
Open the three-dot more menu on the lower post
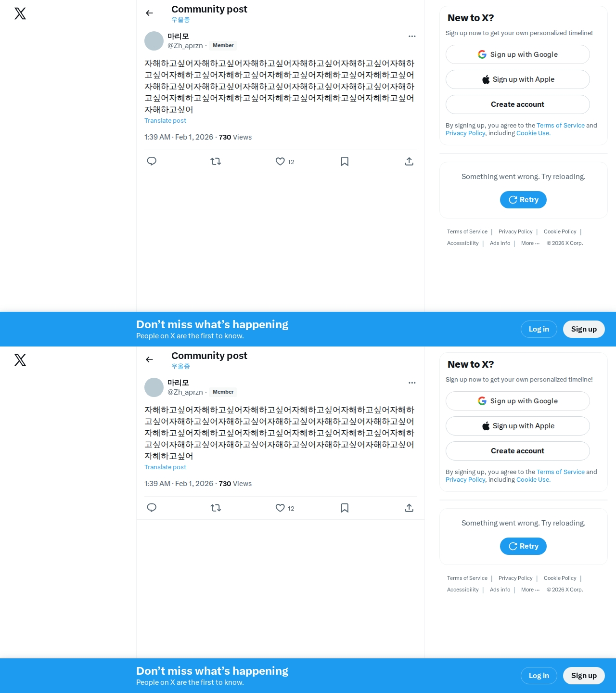[x=412, y=383]
